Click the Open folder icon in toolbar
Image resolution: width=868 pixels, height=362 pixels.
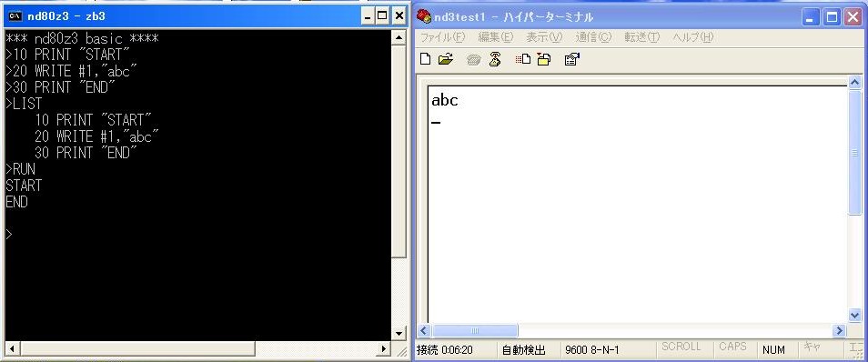point(446,59)
